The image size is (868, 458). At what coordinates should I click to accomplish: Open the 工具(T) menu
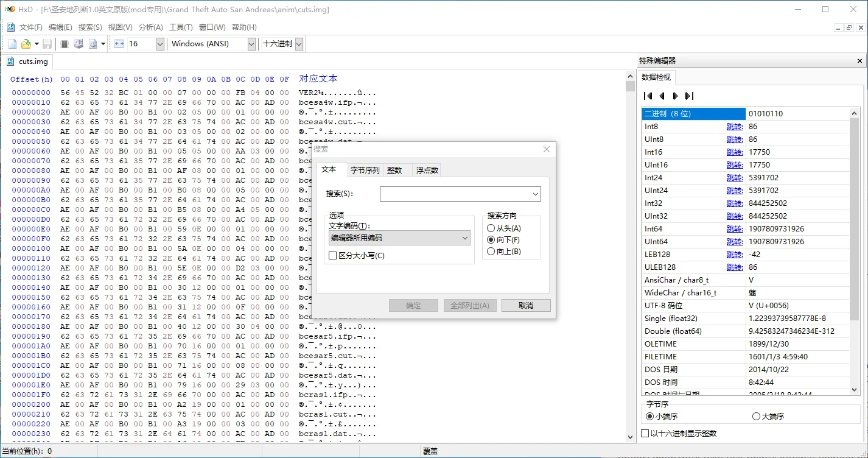point(181,27)
